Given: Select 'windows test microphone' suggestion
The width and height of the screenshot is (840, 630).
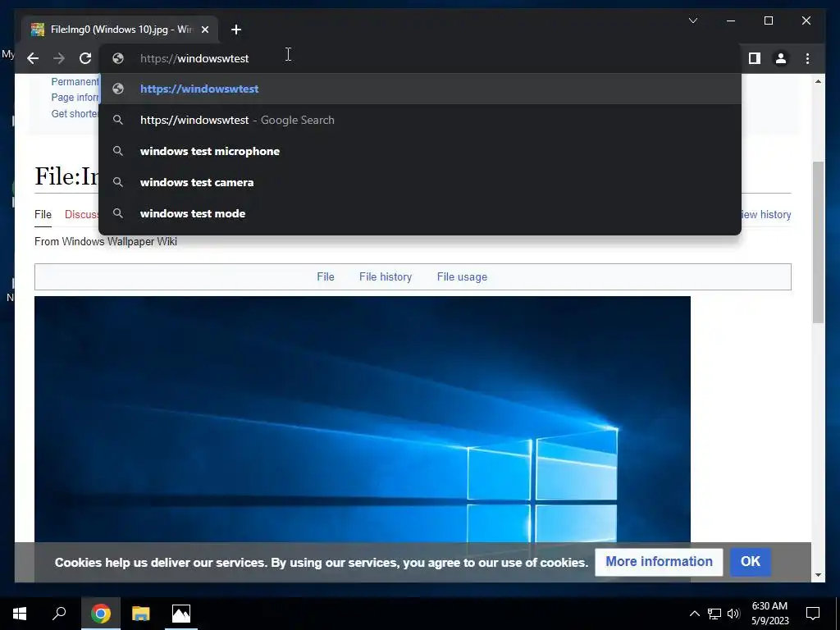Looking at the screenshot, I should pos(420,151).
